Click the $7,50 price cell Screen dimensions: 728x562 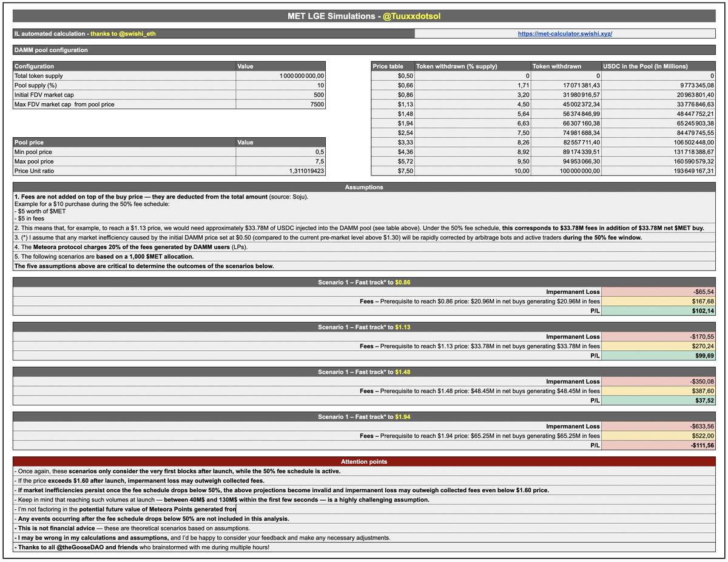(x=393, y=171)
